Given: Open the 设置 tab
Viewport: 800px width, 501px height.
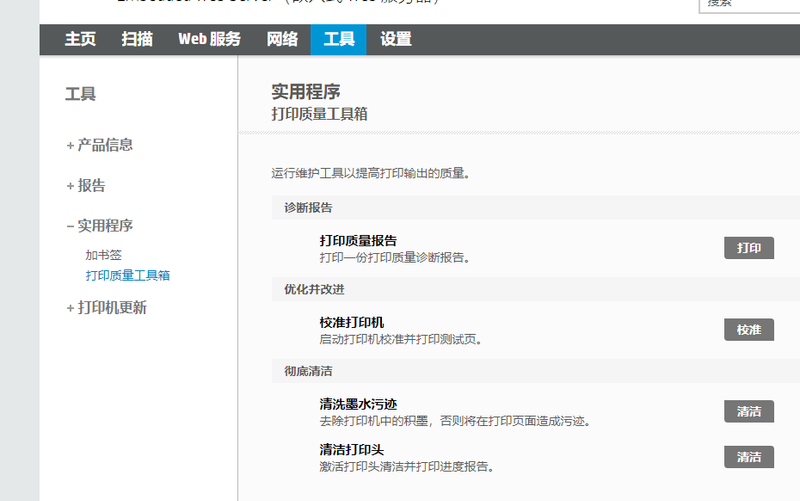Looking at the screenshot, I should 396,39.
